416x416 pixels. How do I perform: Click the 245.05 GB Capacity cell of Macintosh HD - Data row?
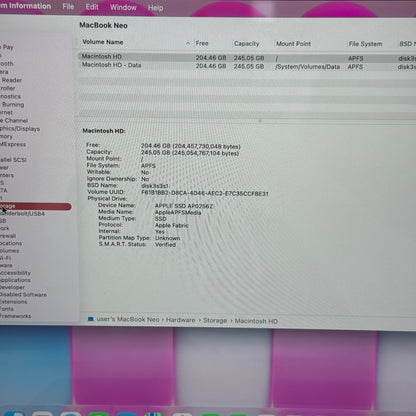[249, 66]
